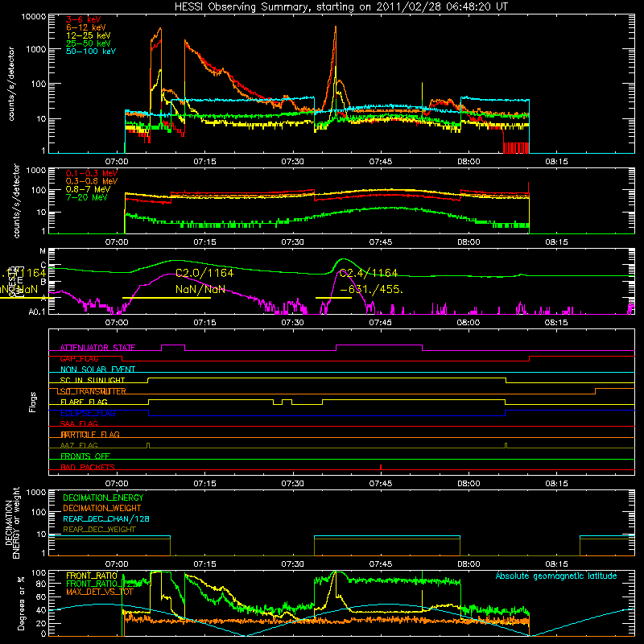This screenshot has width=644, height=644.
Task: Click the 07:45 time label under GOES panel
Action: tap(380, 323)
